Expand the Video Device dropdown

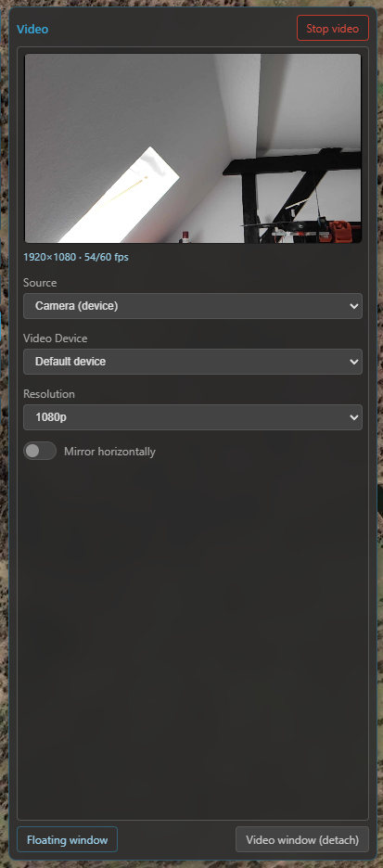point(193,362)
